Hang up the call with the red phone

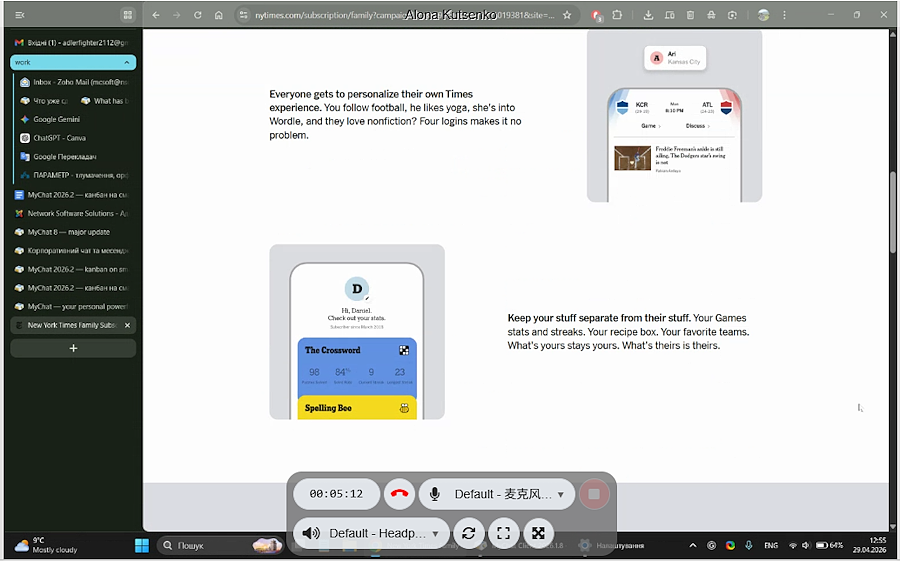(399, 494)
